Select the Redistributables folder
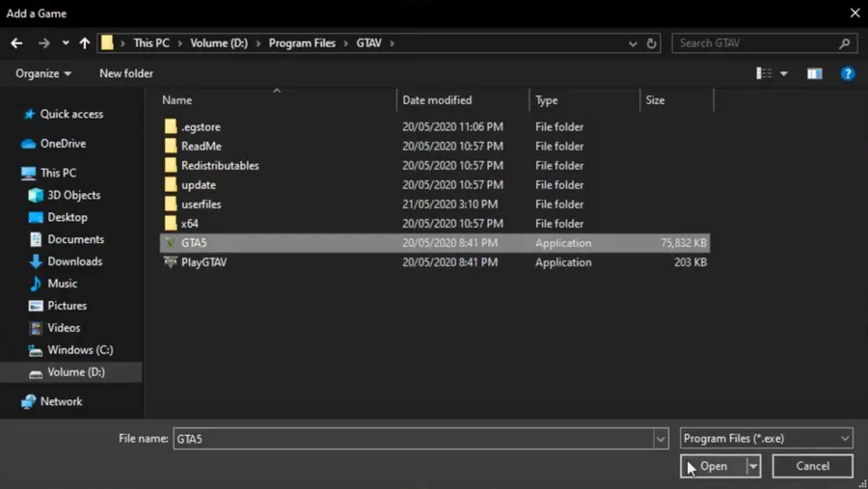This screenshot has height=489, width=868. [435, 166]
